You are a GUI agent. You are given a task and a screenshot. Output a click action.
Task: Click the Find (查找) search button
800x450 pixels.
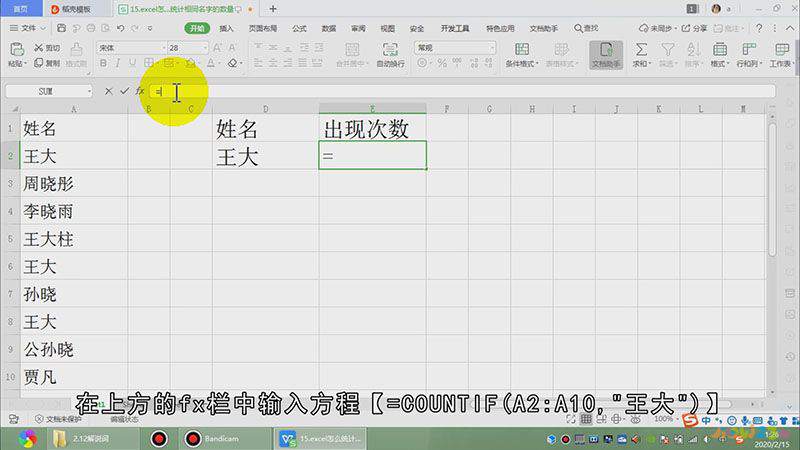click(x=586, y=28)
